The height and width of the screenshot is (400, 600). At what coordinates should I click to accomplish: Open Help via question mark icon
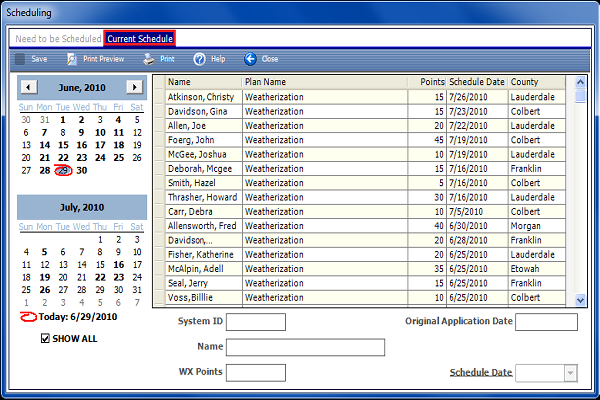point(199,59)
